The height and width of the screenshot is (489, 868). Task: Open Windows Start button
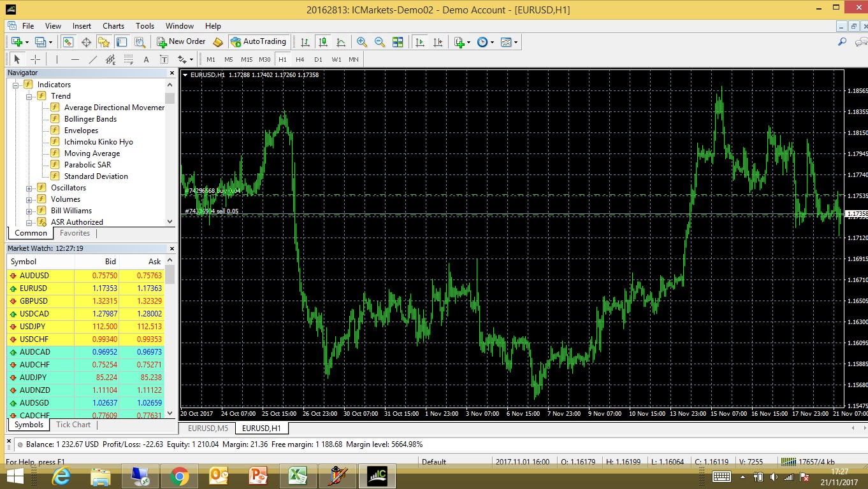coord(15,476)
